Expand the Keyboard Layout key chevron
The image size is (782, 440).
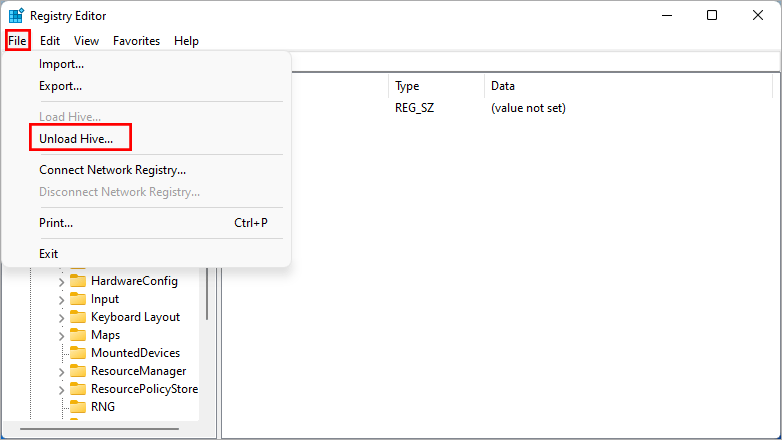point(61,317)
